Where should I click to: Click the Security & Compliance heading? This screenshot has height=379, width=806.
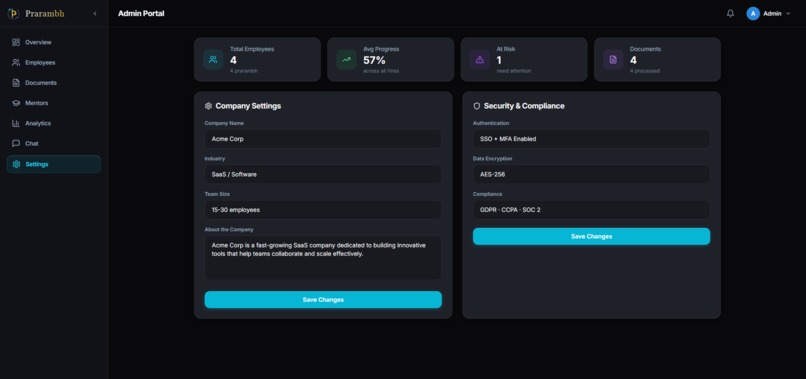524,106
